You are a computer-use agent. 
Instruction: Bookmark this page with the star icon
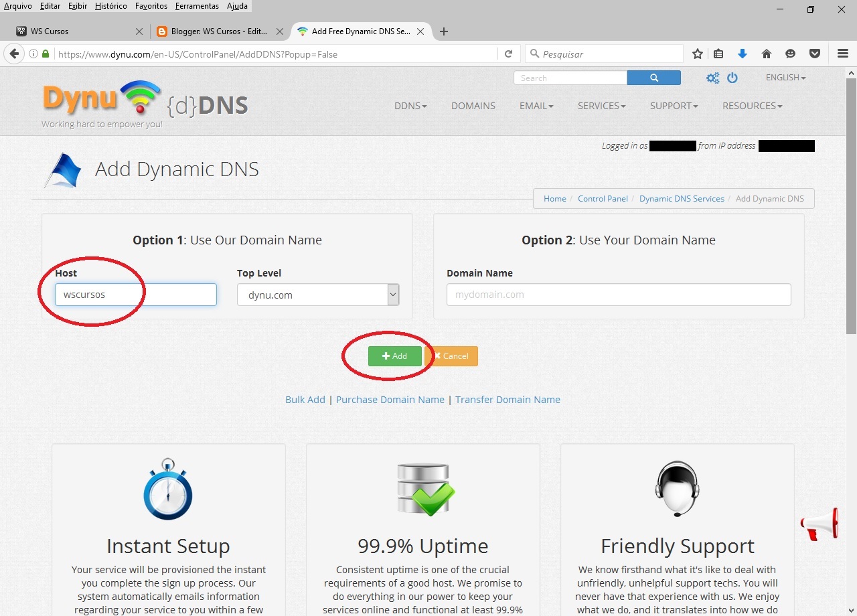coord(698,54)
